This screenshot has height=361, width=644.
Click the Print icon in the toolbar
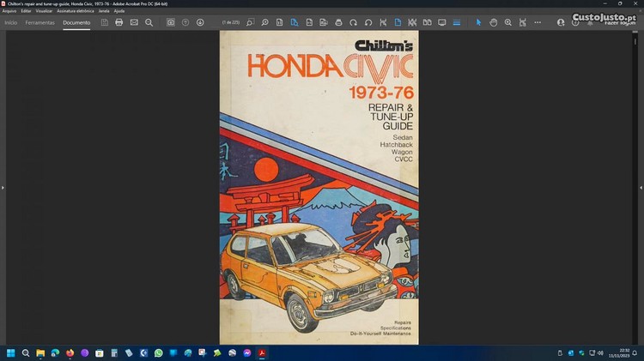pos(118,22)
